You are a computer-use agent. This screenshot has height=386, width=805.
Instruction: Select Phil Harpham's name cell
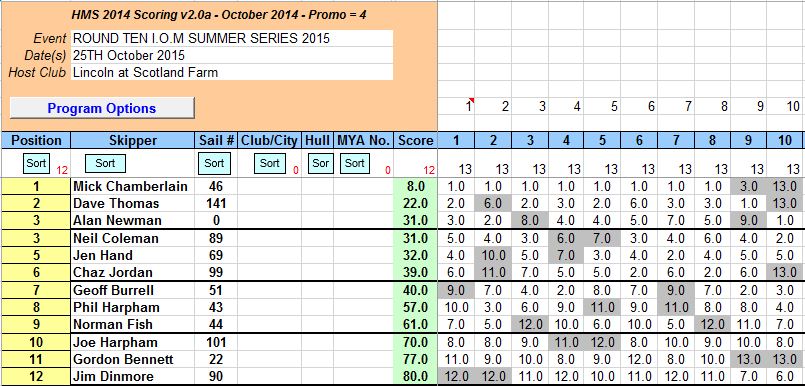pos(132,307)
